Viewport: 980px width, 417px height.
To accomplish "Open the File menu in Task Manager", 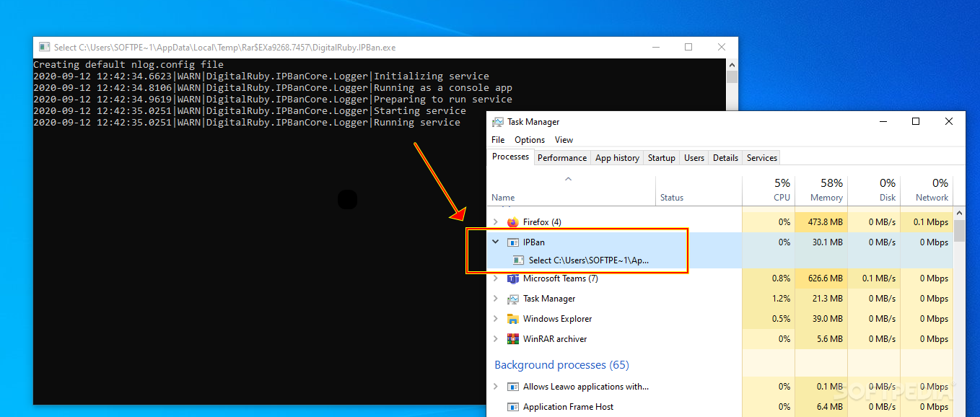I will (498, 140).
